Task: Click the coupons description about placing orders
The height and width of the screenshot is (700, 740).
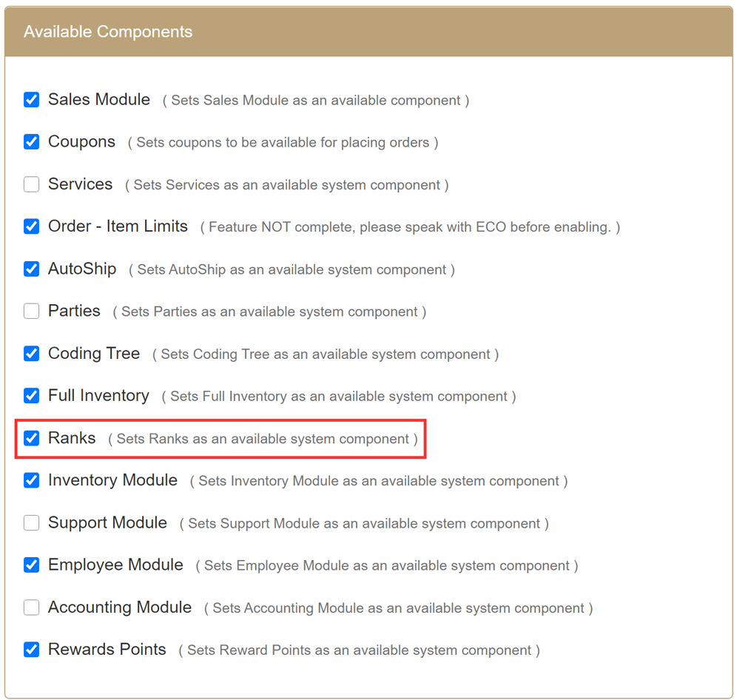Action: [283, 143]
